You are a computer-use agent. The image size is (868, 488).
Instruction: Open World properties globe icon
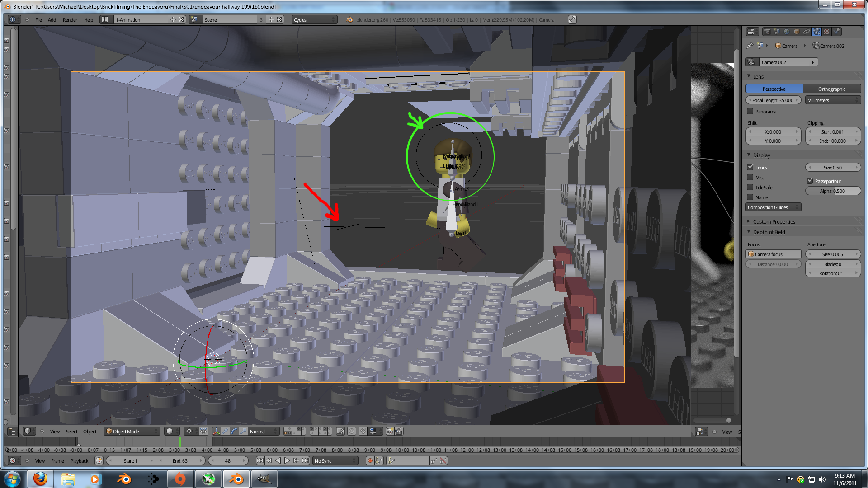(x=786, y=32)
